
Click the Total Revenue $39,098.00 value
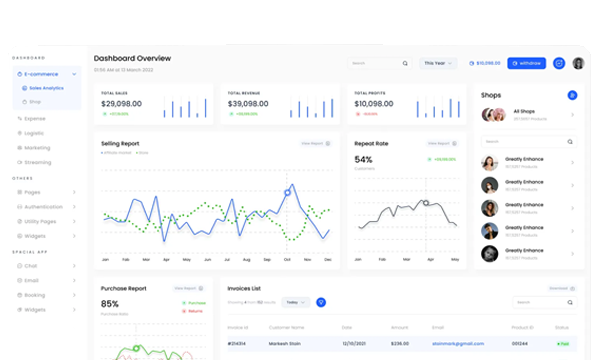coord(248,104)
